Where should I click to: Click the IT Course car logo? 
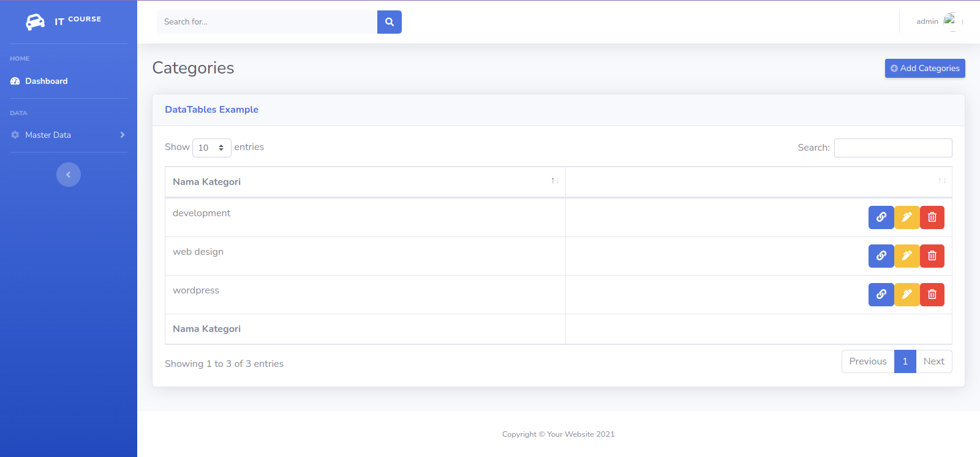(36, 22)
